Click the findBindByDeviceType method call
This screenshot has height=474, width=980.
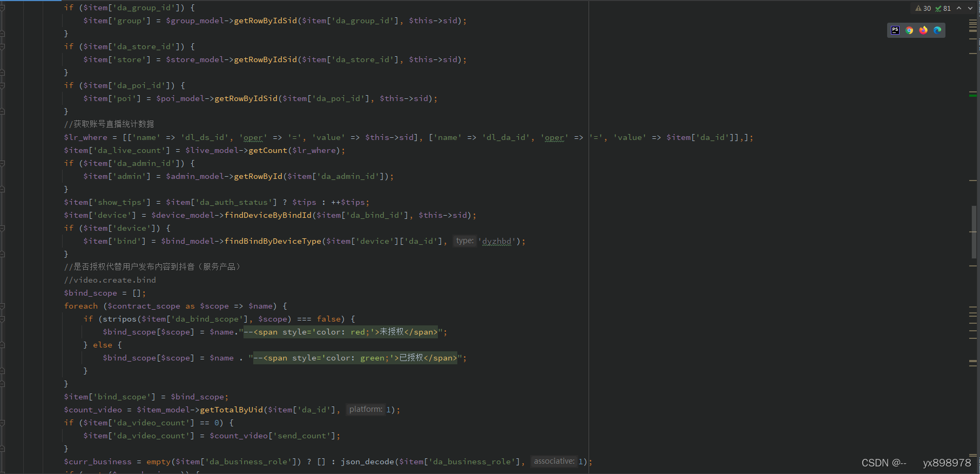[273, 242]
